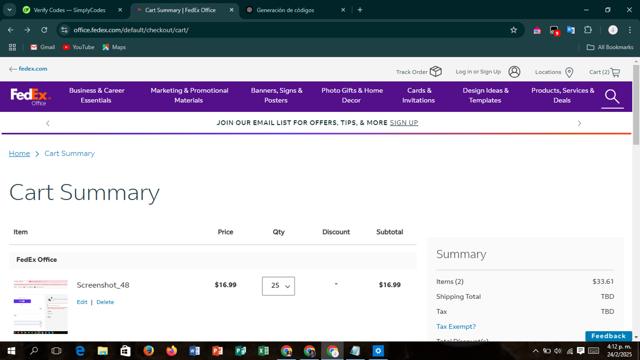Image resolution: width=640 pixels, height=360 pixels.
Task: Open Excel from the taskbar
Action: point(263,351)
